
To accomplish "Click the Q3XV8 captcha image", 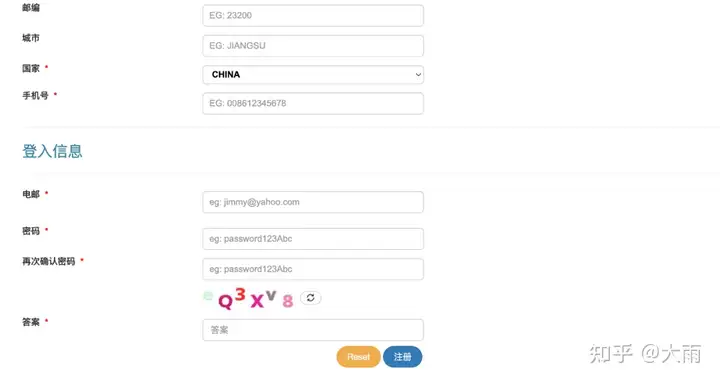I will pos(248,299).
